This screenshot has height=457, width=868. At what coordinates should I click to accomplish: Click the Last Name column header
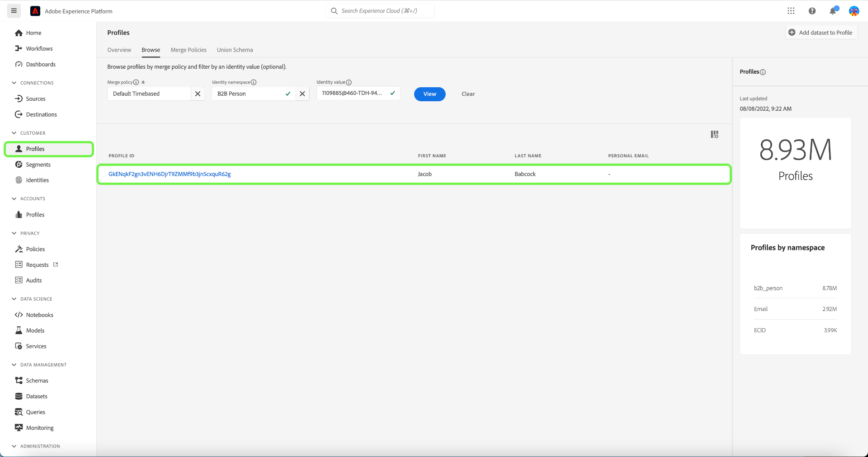point(528,156)
